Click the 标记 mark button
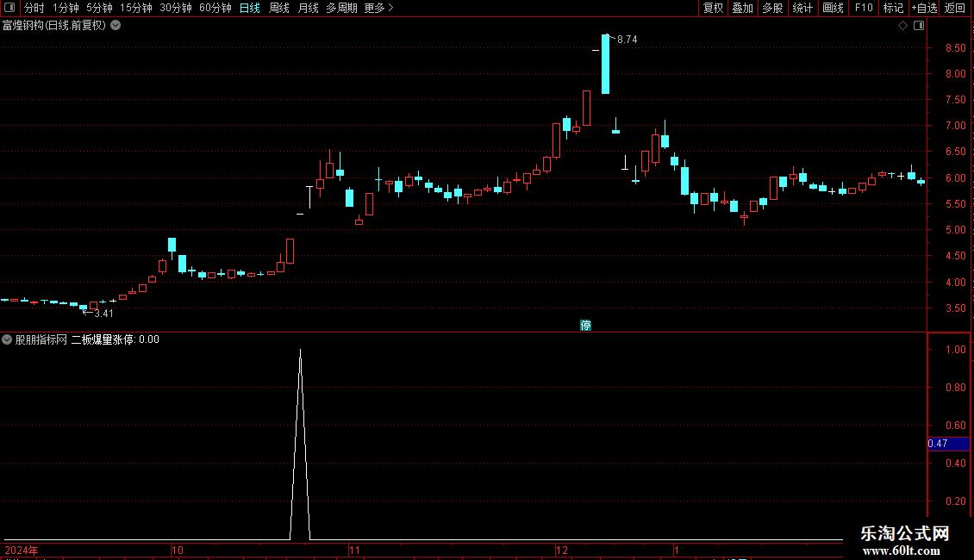This screenshot has height=560, width=974. point(893,8)
